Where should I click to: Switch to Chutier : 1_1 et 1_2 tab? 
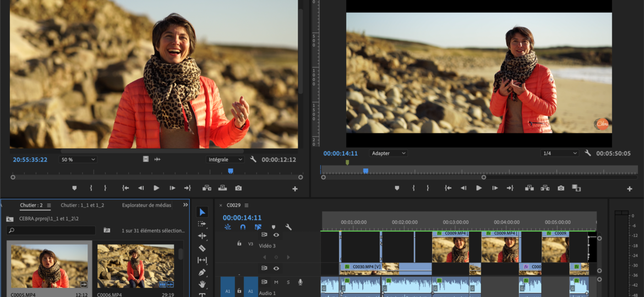(x=82, y=205)
